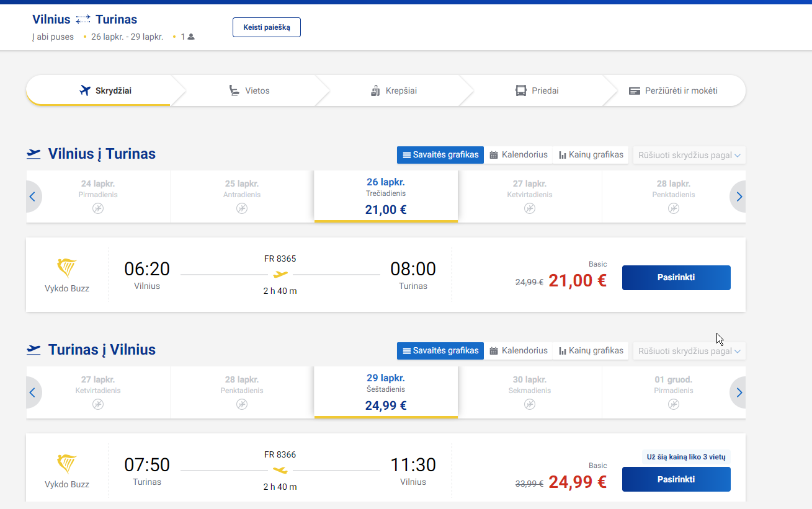
Task: Click the Vietos seat icon
Action: (234, 91)
